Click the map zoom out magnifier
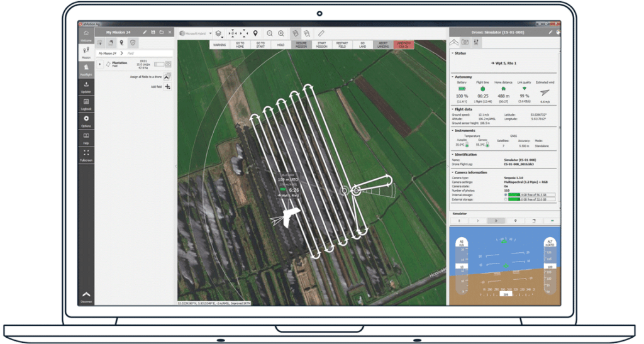The image size is (644, 344). click(x=270, y=33)
